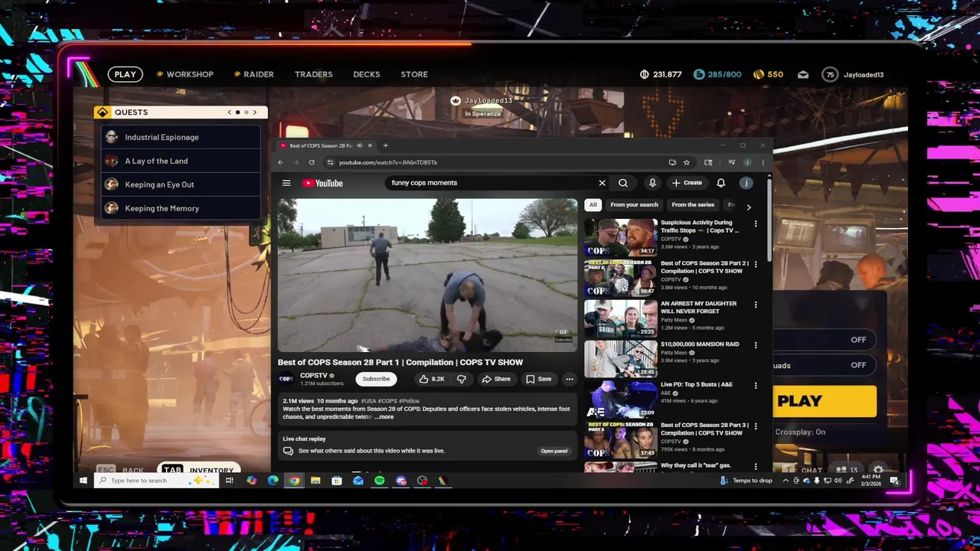Image resolution: width=980 pixels, height=551 pixels.
Task: Open the STORE tab
Action: (414, 74)
